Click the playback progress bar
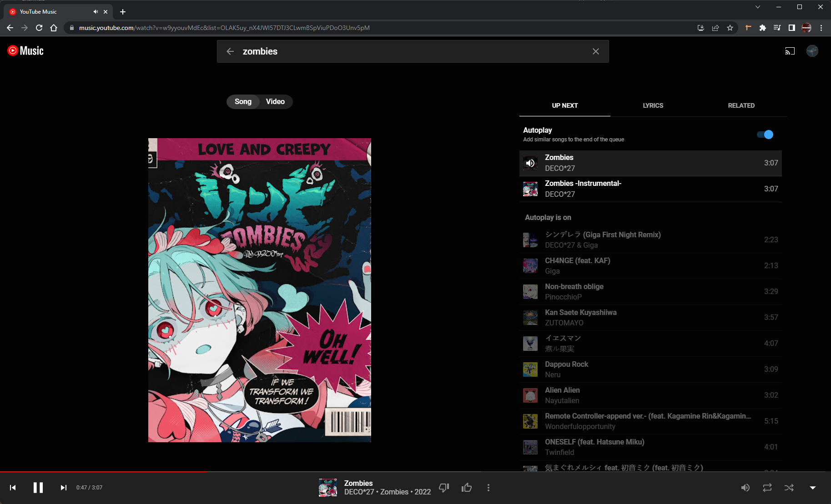 point(415,472)
